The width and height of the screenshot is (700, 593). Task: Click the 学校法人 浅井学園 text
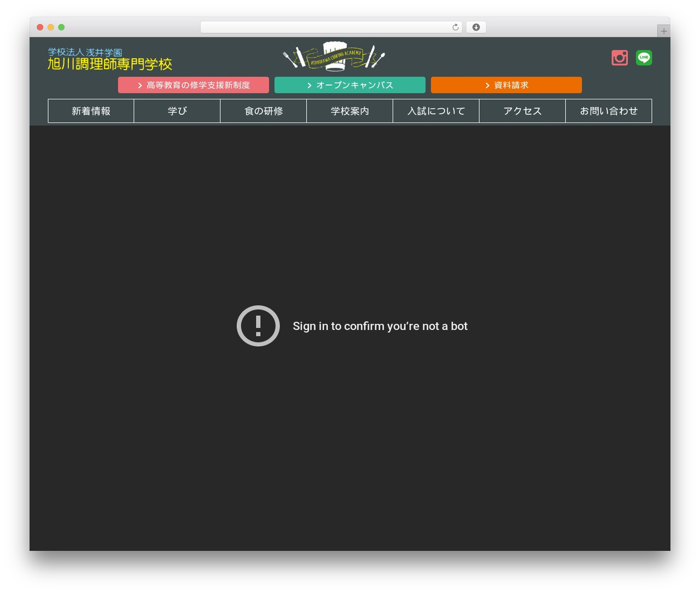point(85,52)
